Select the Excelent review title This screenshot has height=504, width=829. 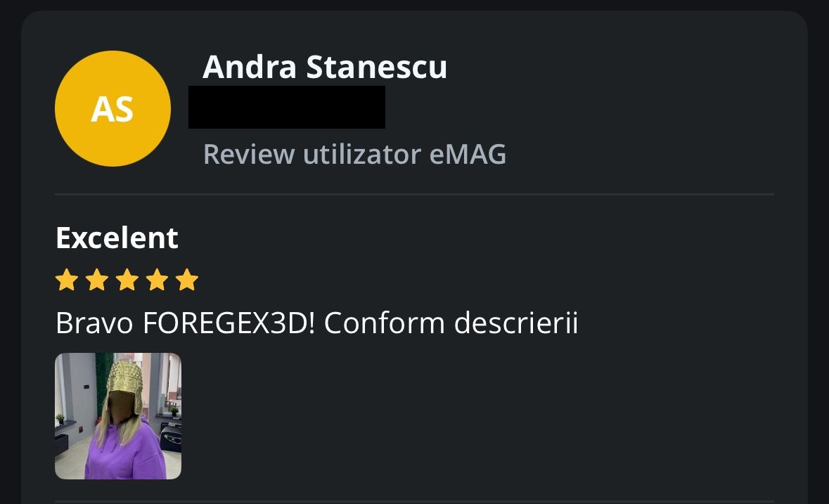point(117,238)
